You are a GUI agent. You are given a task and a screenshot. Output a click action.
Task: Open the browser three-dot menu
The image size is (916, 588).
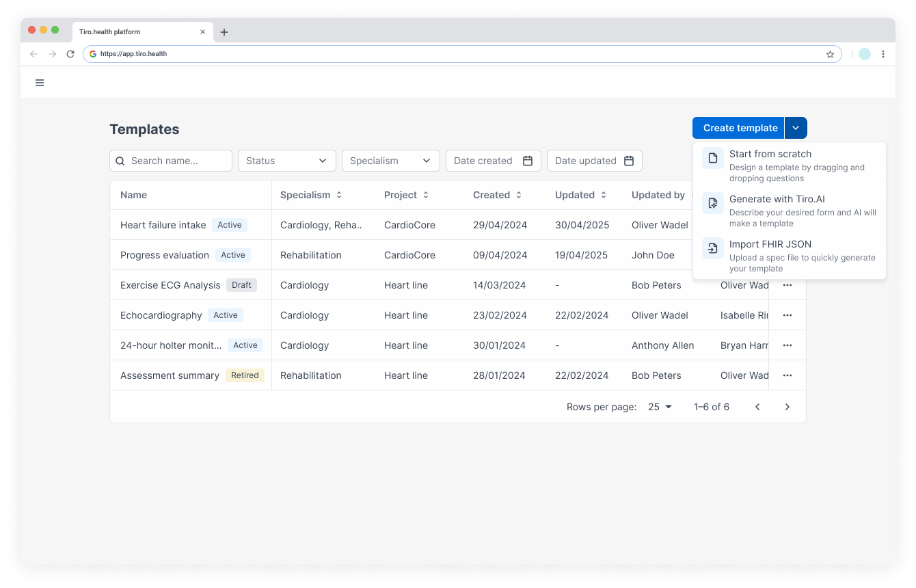coord(883,54)
